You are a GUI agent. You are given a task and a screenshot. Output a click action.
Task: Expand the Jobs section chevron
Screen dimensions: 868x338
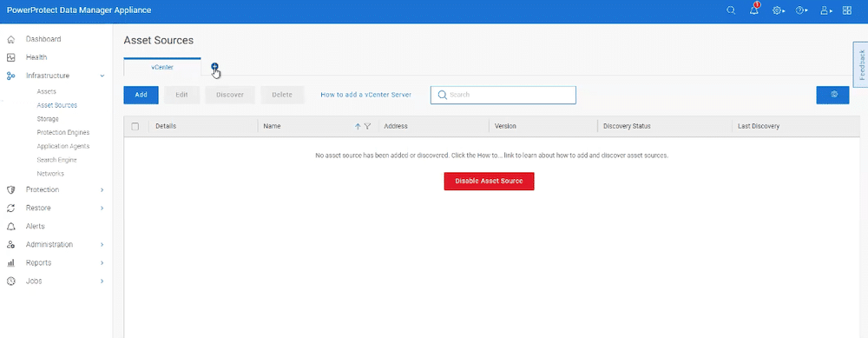pos(102,282)
